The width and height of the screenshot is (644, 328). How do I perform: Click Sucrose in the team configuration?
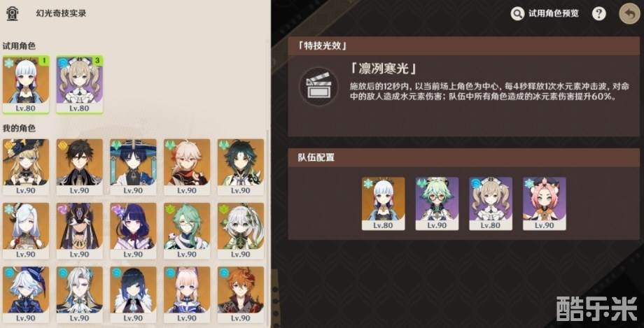coord(437,204)
